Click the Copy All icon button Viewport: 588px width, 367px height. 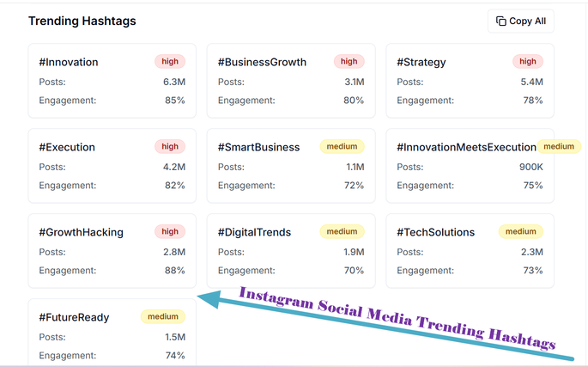[x=520, y=21]
